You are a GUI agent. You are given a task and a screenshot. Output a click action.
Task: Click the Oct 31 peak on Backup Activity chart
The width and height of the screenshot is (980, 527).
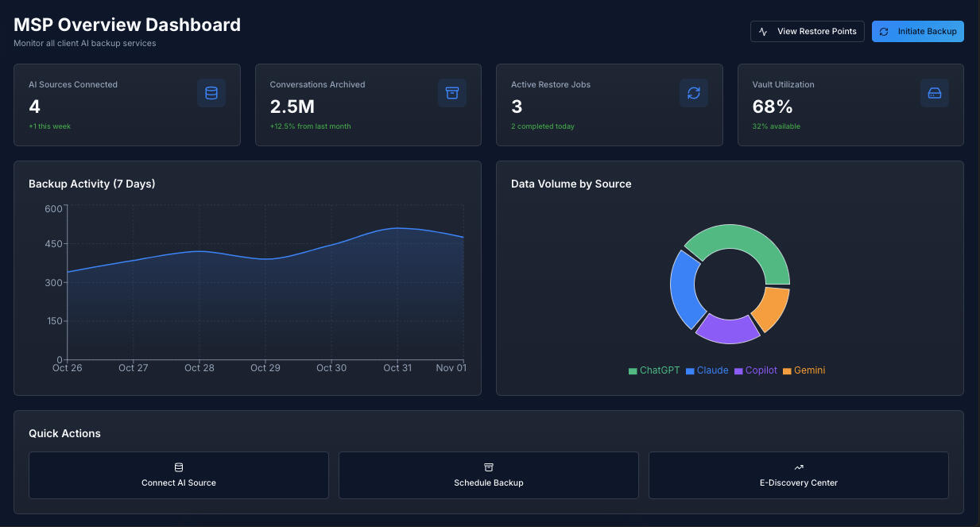click(x=397, y=228)
